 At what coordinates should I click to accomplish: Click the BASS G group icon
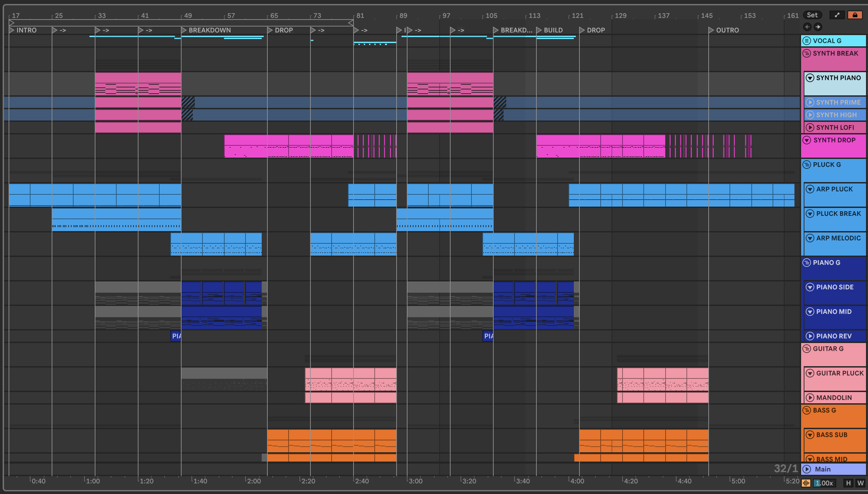[x=807, y=410]
